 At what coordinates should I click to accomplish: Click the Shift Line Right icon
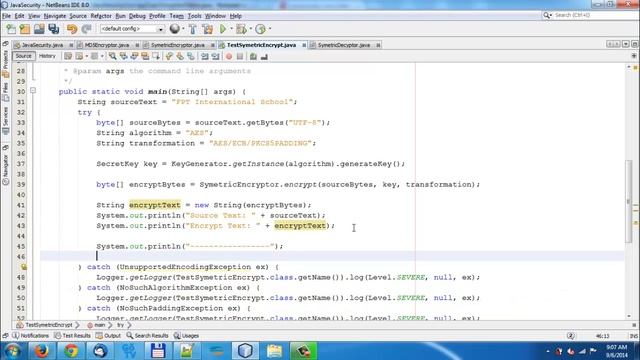(x=216, y=56)
